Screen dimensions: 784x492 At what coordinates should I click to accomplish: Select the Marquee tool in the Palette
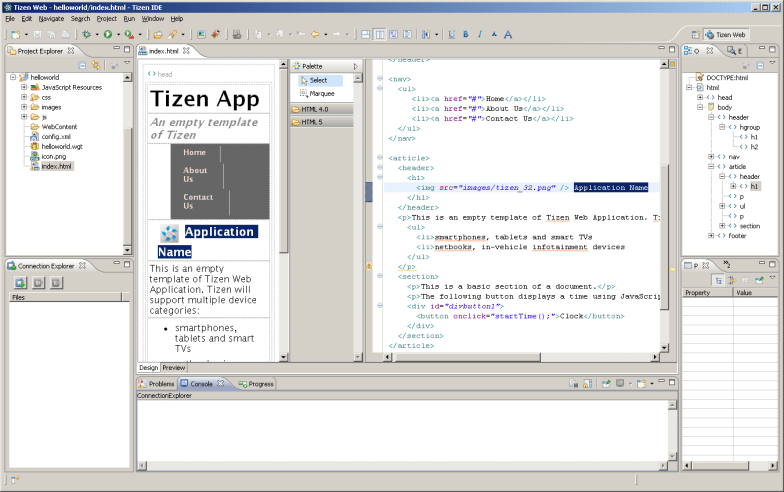(x=321, y=93)
